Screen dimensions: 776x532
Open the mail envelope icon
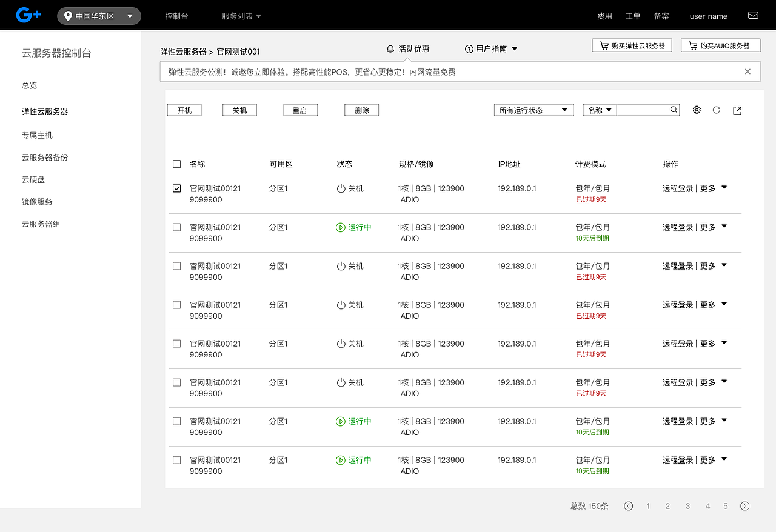(x=753, y=15)
